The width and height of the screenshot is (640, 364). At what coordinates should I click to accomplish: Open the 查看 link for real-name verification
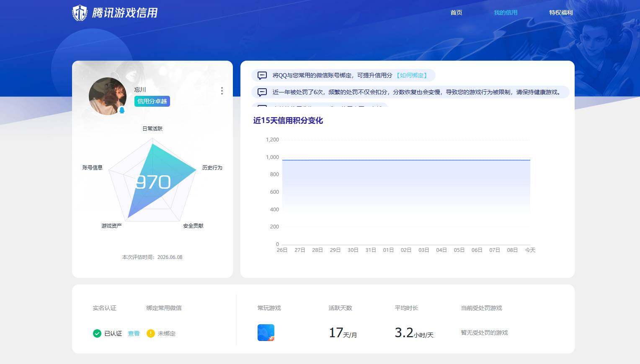pos(134,333)
